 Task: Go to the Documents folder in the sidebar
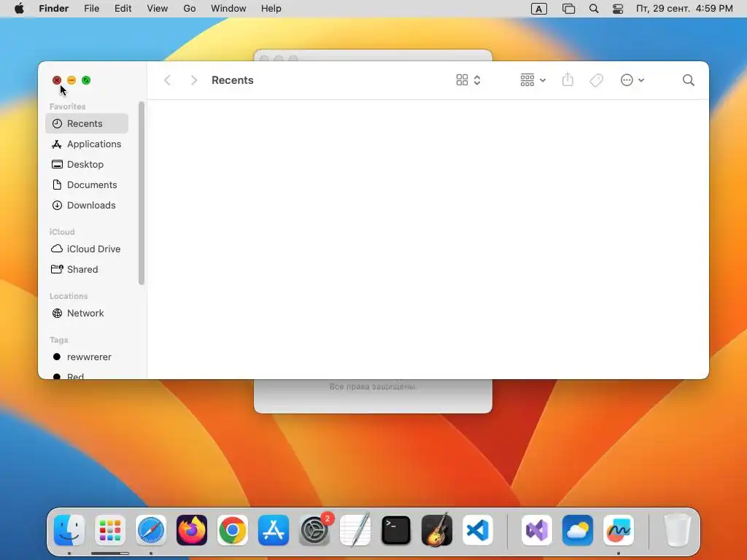pos(87,184)
